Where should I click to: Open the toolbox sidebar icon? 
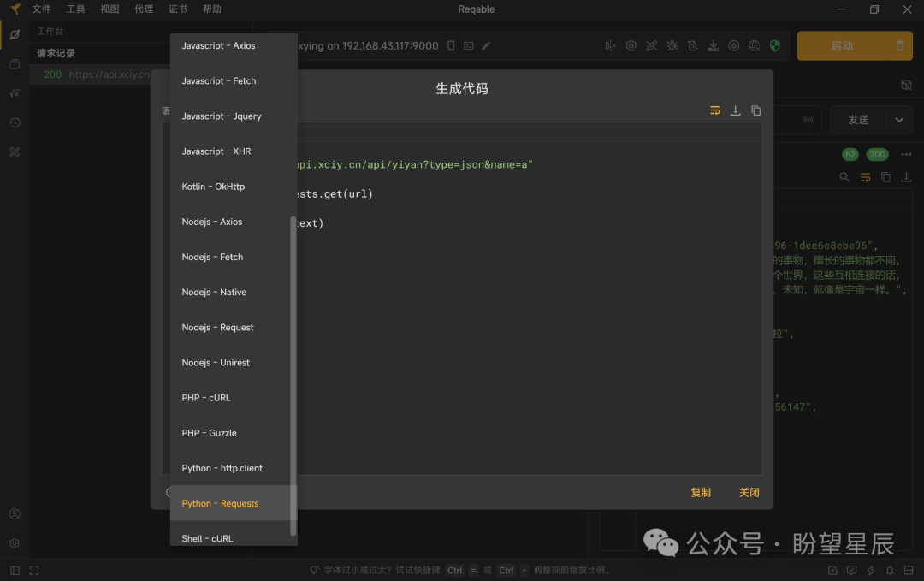pyautogui.click(x=15, y=152)
